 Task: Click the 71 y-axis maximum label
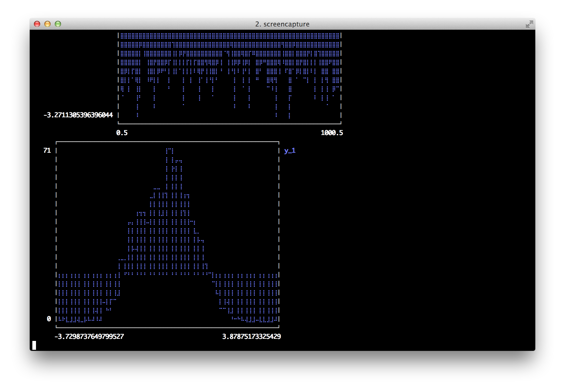pyautogui.click(x=47, y=151)
